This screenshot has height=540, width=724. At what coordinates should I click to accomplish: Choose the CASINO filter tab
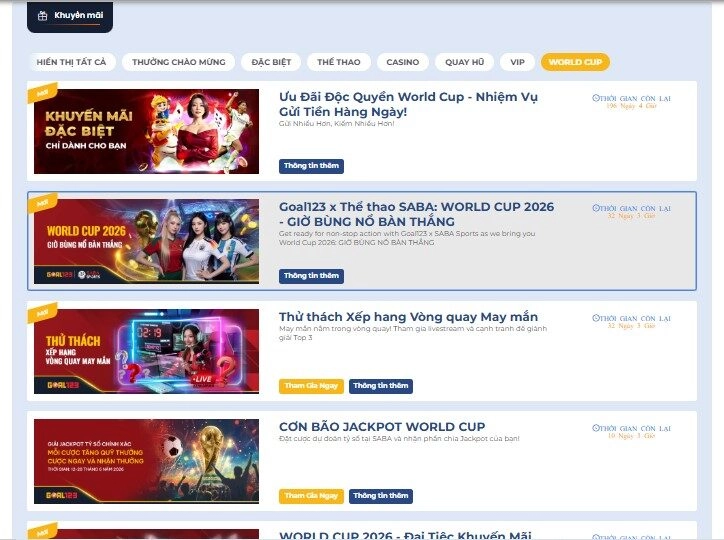(403, 62)
